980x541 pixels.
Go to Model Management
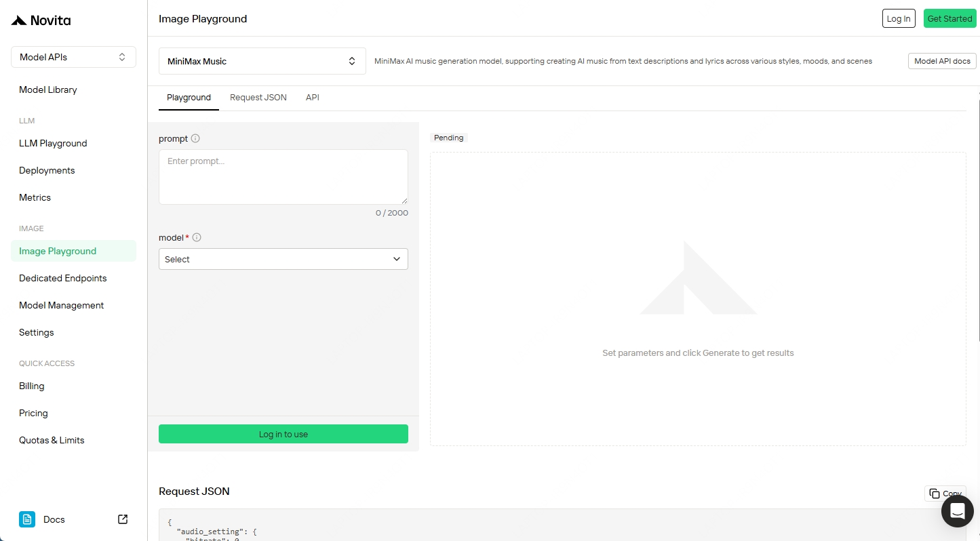61,305
